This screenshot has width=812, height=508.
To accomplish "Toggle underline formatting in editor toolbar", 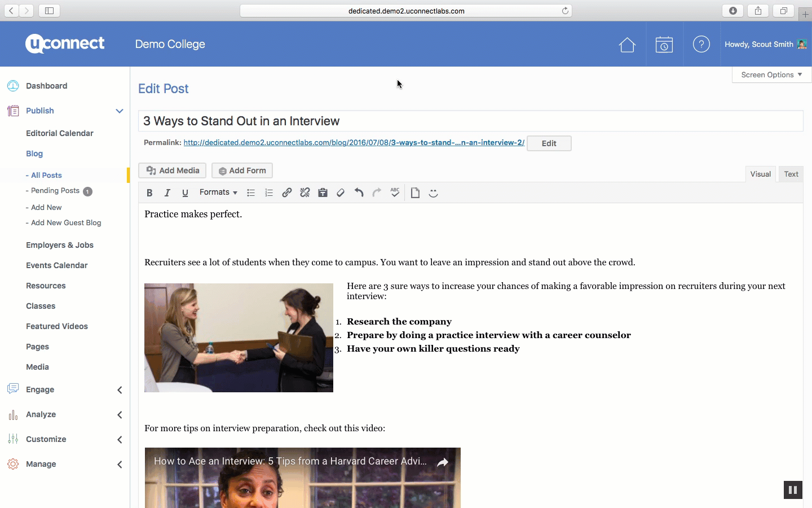I will pyautogui.click(x=185, y=193).
